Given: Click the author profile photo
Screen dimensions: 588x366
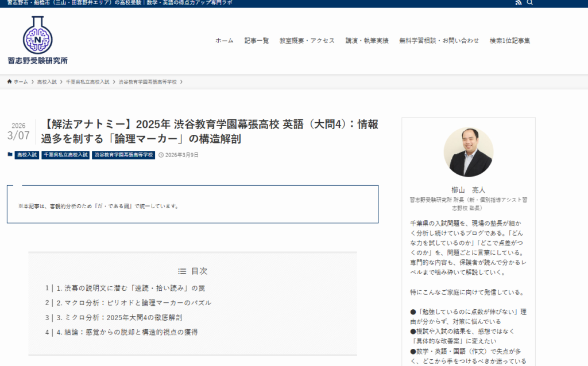Looking at the screenshot, I should point(468,152).
